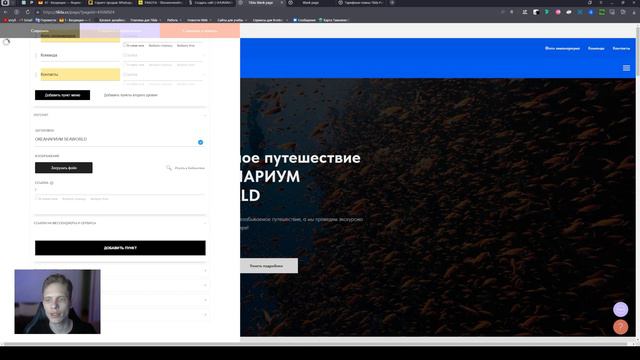Viewport: 640px width, 360px height.
Task: Open a new browser tab with plus
Action: tap(392, 3)
